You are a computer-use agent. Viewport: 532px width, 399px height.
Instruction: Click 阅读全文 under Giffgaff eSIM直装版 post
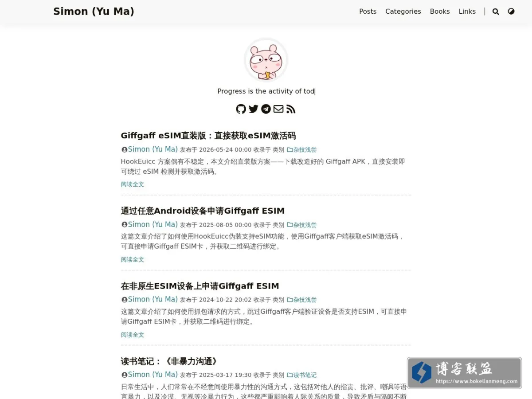(133, 184)
